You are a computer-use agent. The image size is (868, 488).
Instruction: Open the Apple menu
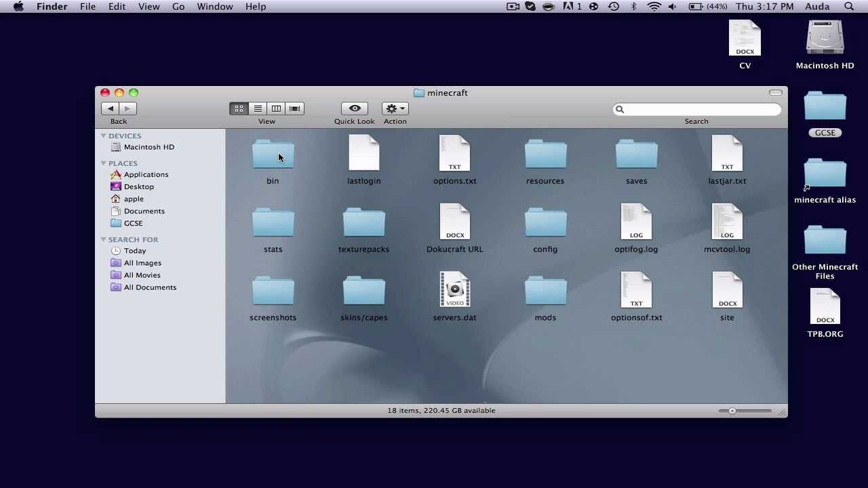coord(18,7)
